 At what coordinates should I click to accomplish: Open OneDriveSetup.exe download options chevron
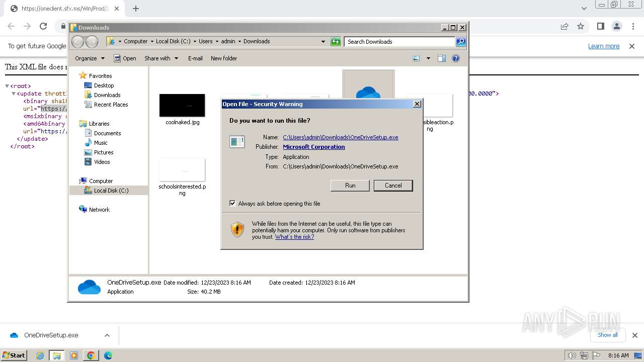point(107,335)
